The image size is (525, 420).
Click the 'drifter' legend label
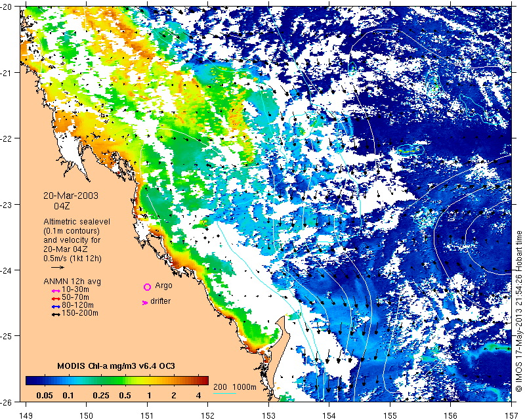point(160,301)
